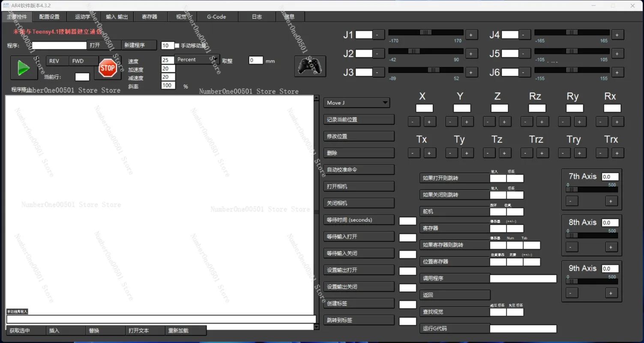644x343 pixels.
Task: Increase Z position with plus button
Action: click(505, 122)
